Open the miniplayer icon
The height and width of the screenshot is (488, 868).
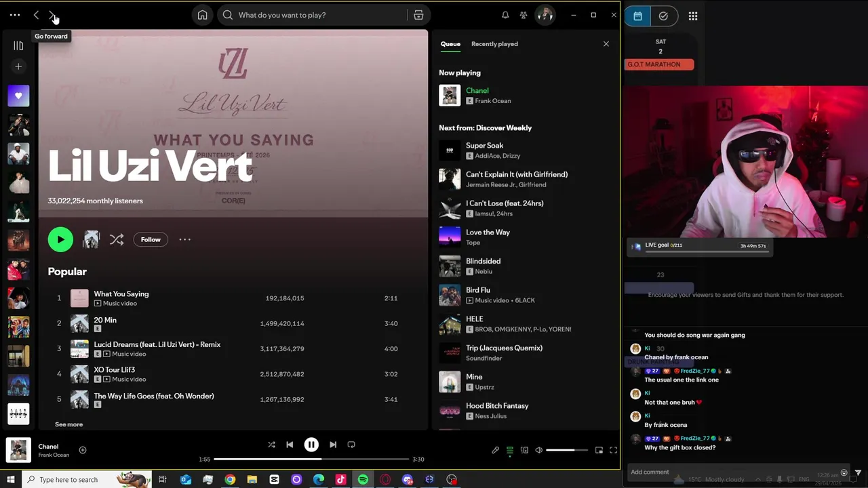(x=599, y=450)
